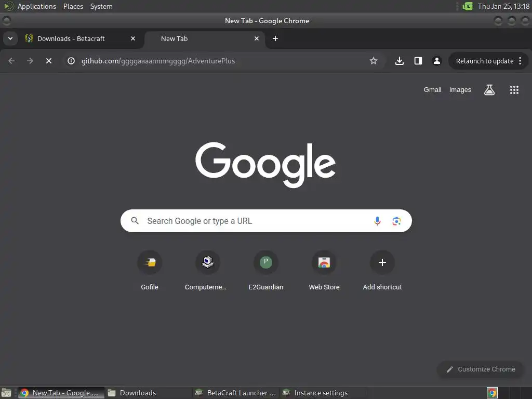Open the Images link
This screenshot has width=532, height=399.
pyautogui.click(x=460, y=90)
